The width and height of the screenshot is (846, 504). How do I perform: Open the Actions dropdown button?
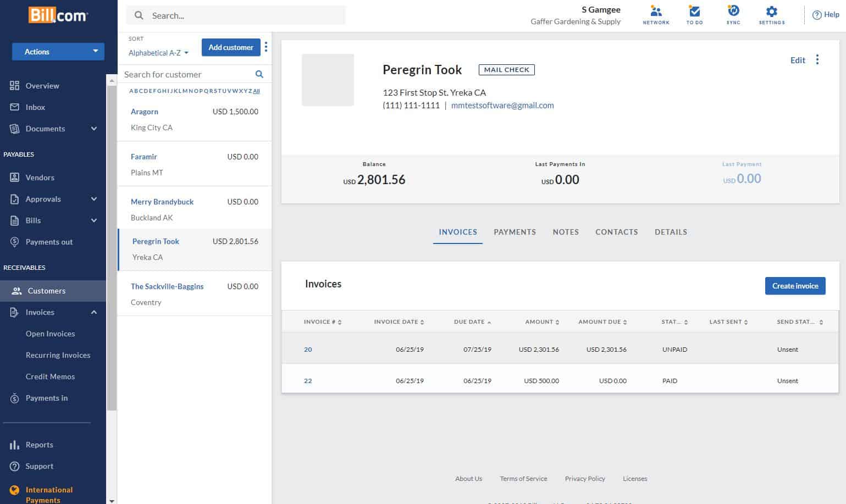point(58,52)
